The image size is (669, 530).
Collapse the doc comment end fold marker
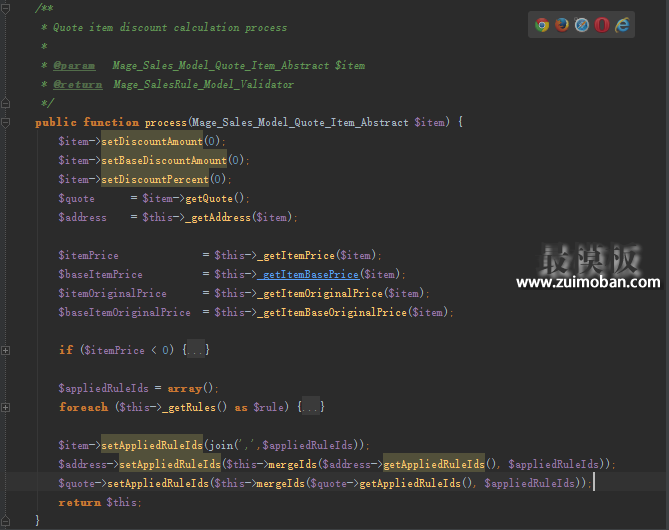[6, 103]
